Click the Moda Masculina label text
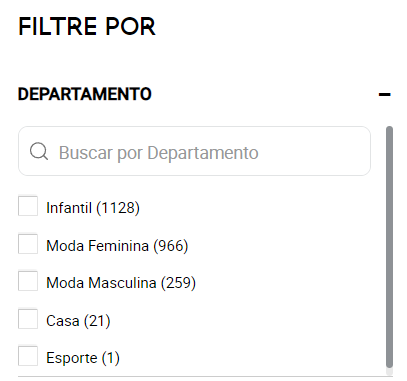 (101, 283)
